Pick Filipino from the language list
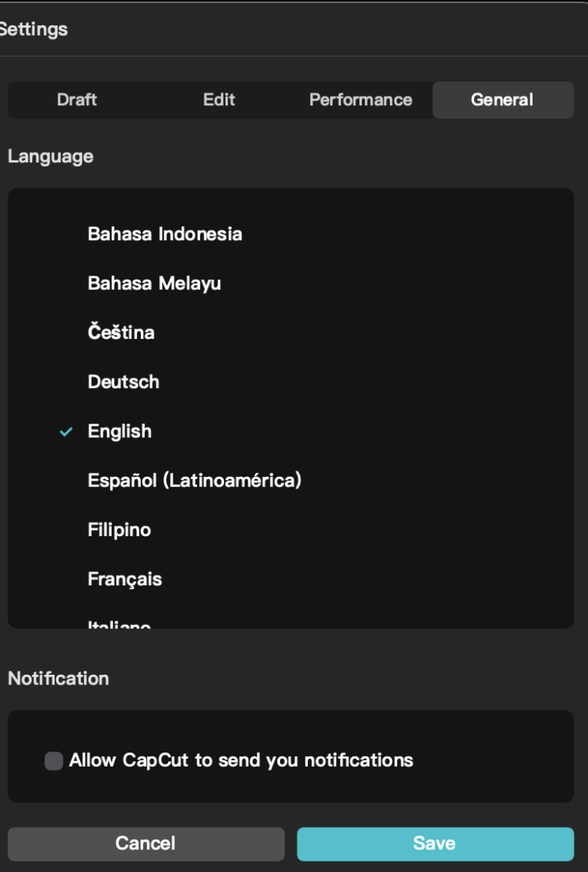The height and width of the screenshot is (872, 588). click(x=119, y=530)
